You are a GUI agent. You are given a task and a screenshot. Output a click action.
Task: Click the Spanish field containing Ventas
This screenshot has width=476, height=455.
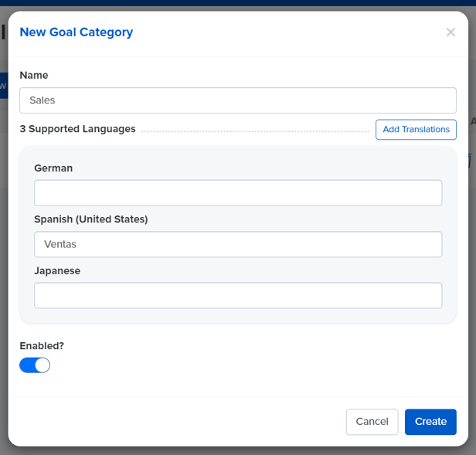[238, 244]
